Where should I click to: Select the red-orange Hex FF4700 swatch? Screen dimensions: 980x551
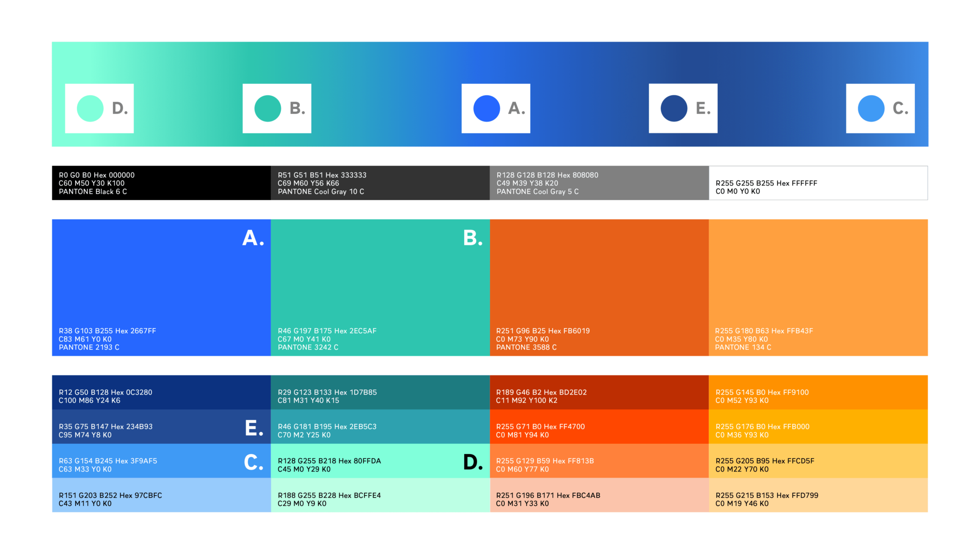coord(599,427)
